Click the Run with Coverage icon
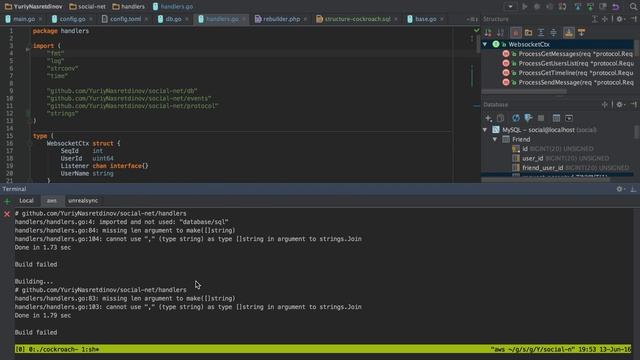Screen dimensions: 640x360 coord(550,7)
